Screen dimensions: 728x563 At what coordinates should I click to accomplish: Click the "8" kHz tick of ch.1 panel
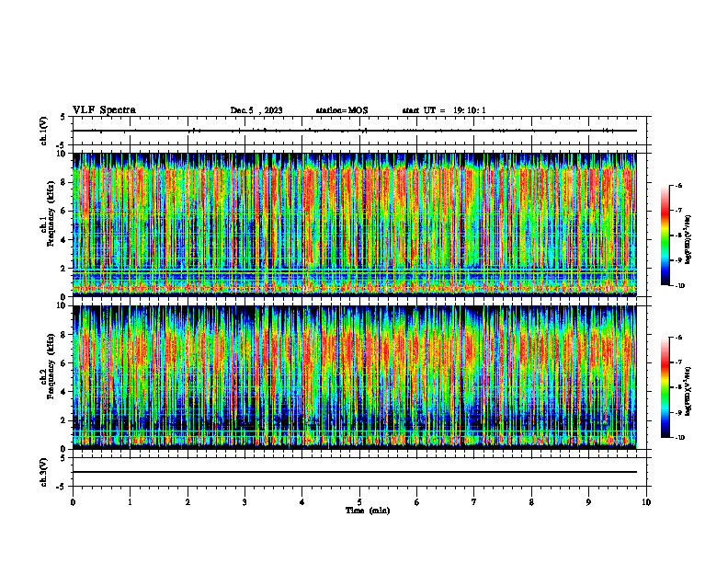point(64,182)
